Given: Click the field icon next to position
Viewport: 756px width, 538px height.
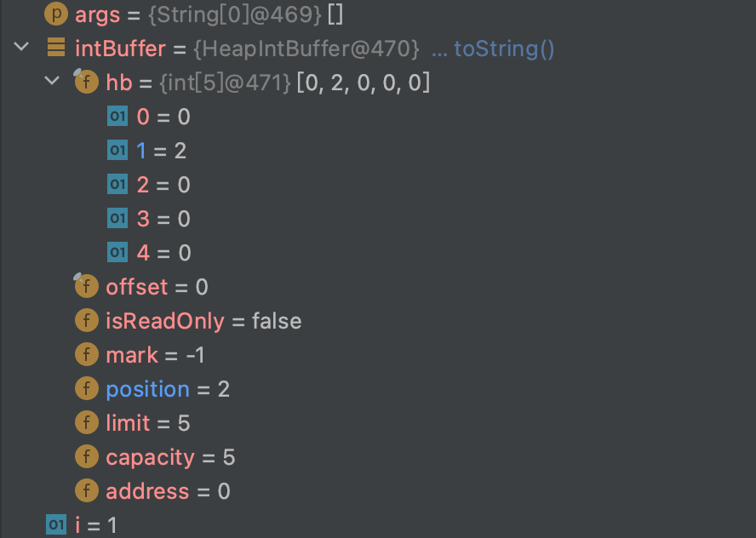Looking at the screenshot, I should (x=86, y=389).
